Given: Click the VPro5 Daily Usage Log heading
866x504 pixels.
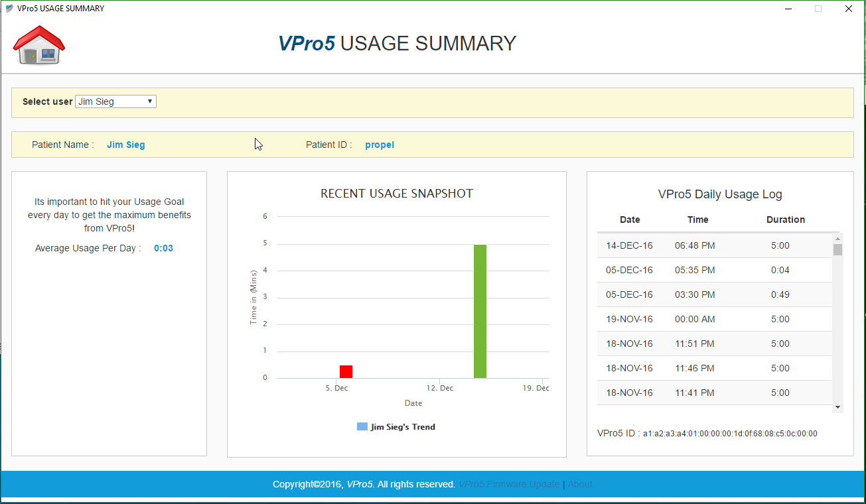Looking at the screenshot, I should 720,194.
